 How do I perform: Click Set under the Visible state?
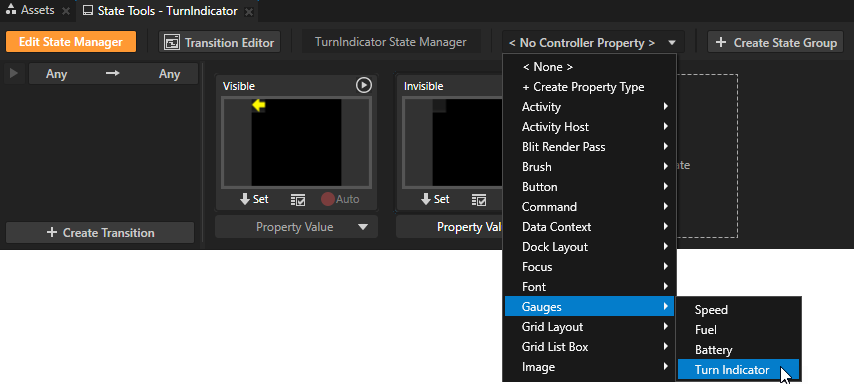tap(254, 199)
